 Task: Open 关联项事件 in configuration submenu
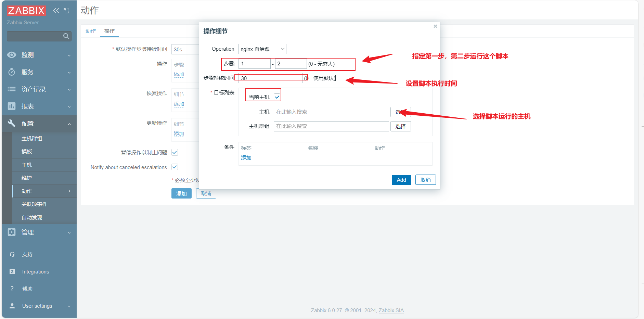(x=44, y=204)
